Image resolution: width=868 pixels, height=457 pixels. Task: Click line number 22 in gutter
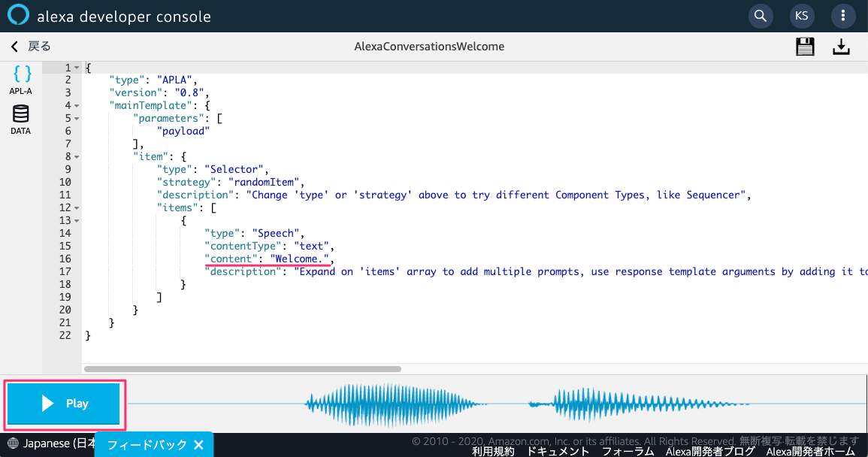(x=65, y=335)
